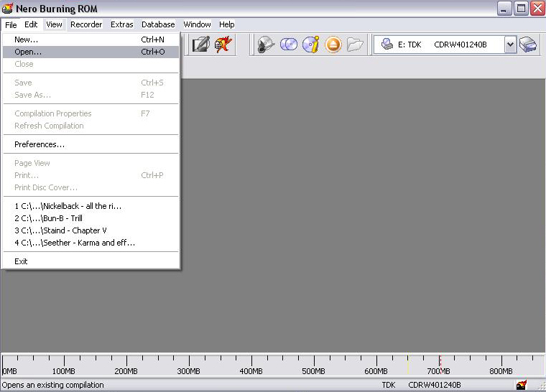Choose Open... from the File menu
Screen dimensions: 546x392
91,52
